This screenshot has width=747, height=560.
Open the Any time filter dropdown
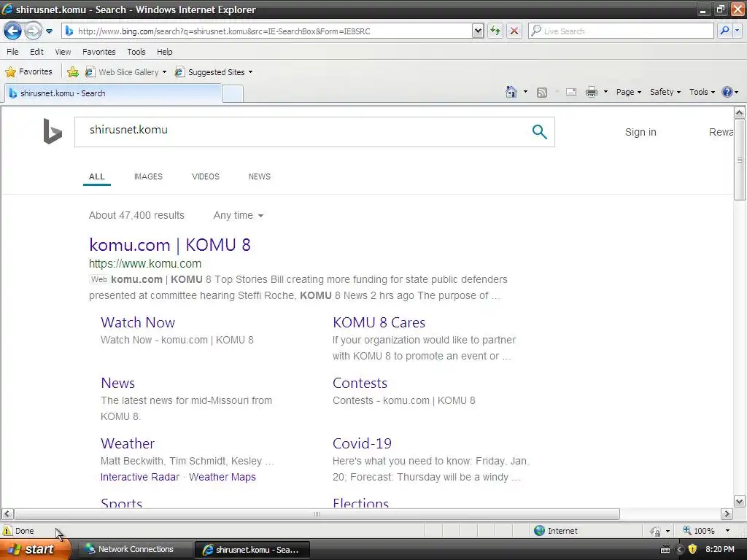coord(239,215)
